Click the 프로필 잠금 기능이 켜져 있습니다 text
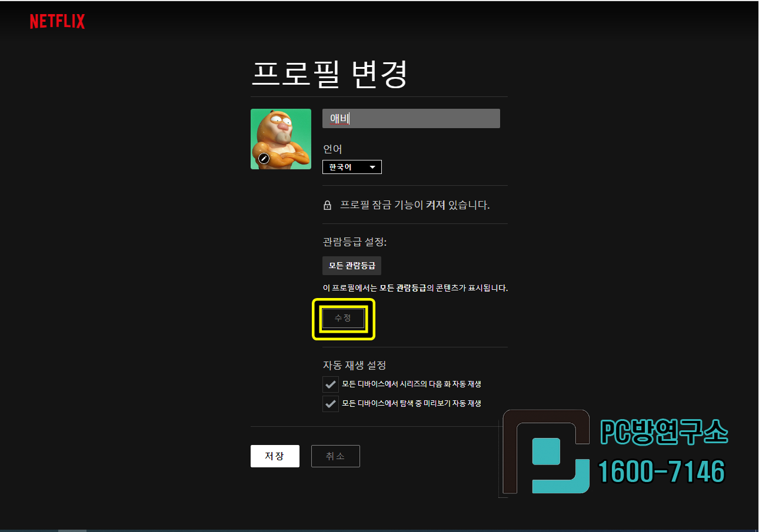The height and width of the screenshot is (532, 759). (415, 205)
